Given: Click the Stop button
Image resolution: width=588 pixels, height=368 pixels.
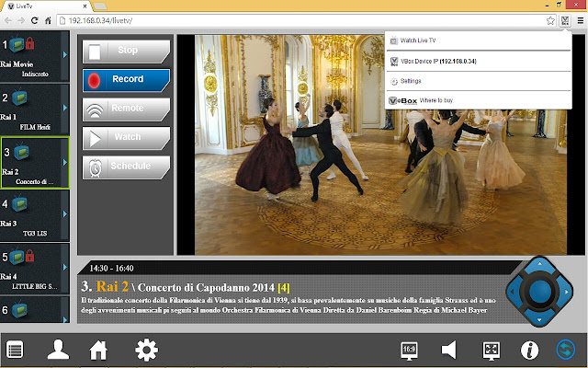Looking at the screenshot, I should [x=126, y=51].
